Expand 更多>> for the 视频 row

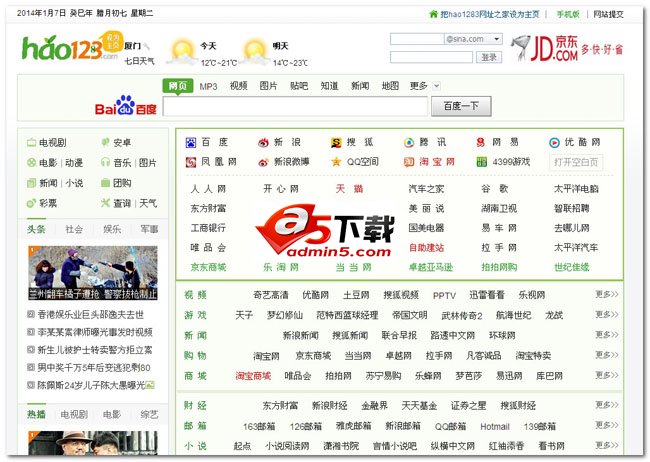click(607, 294)
